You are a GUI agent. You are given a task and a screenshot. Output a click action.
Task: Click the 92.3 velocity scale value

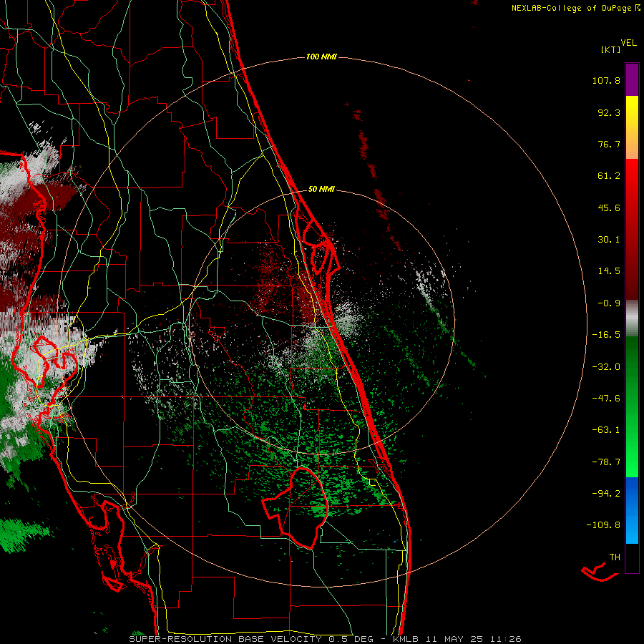(x=609, y=112)
